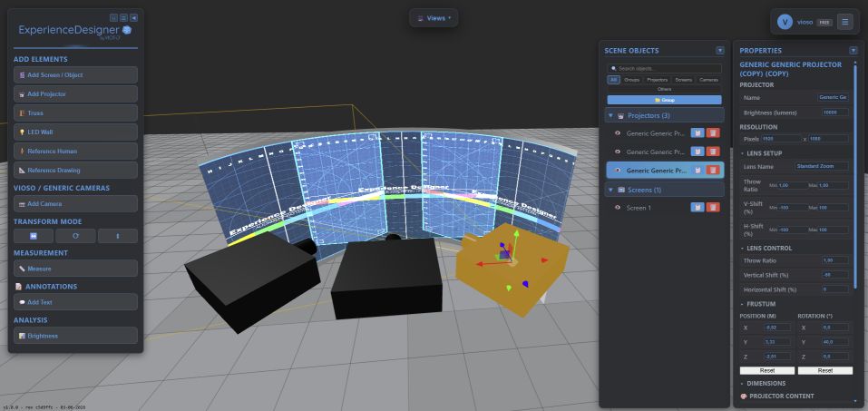
Task: Add a Reference Drawing
Action: coord(75,170)
